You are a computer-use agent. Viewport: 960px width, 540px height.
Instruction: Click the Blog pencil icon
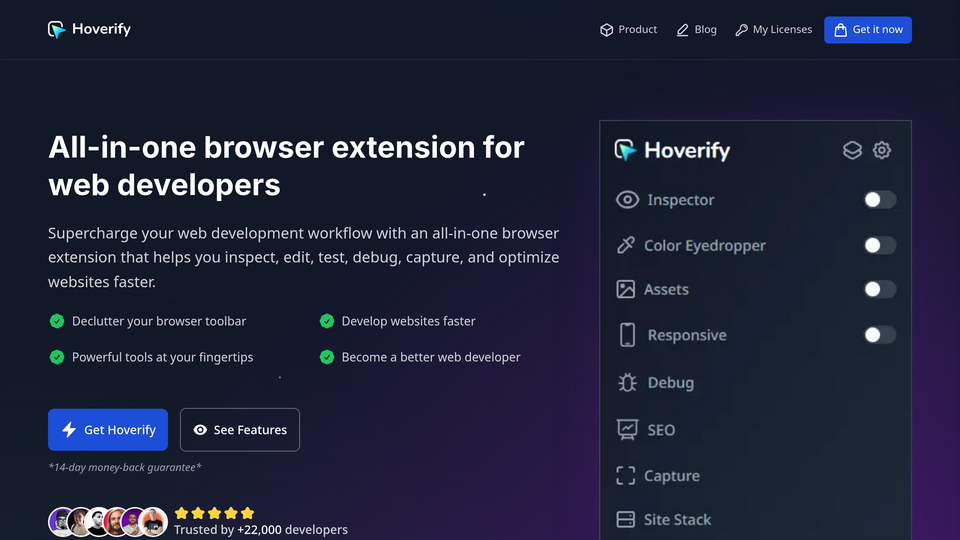(x=682, y=30)
